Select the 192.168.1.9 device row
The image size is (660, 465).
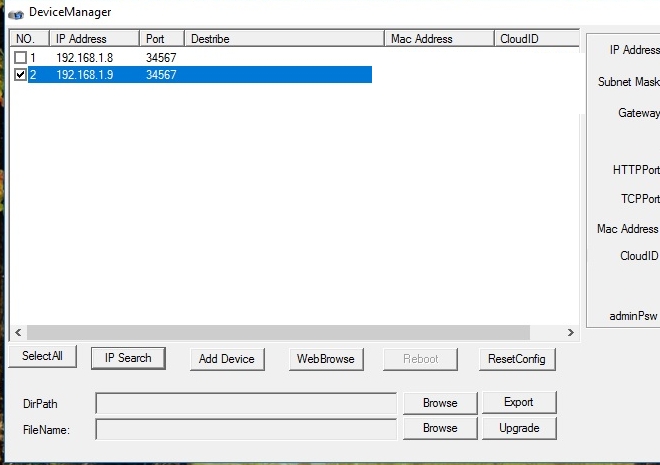point(90,75)
